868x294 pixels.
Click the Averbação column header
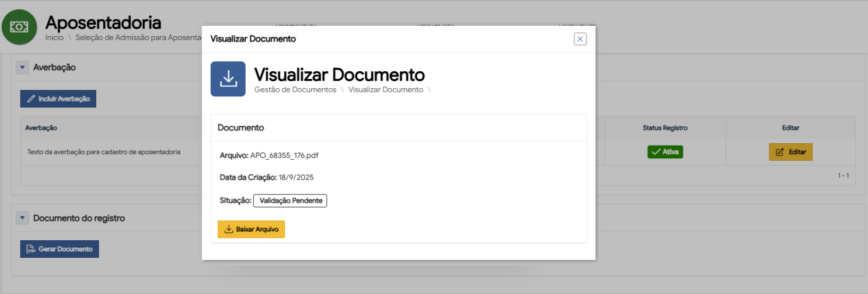coord(41,127)
